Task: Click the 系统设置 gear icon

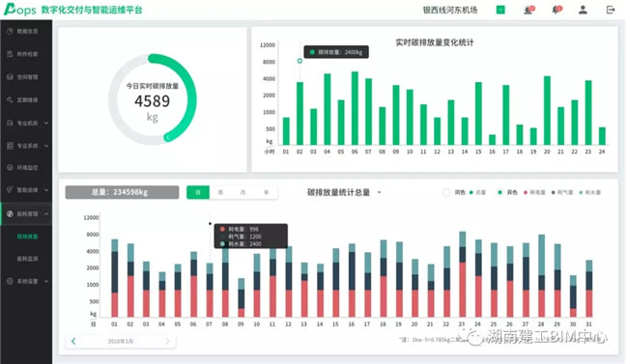Action: 10,281
